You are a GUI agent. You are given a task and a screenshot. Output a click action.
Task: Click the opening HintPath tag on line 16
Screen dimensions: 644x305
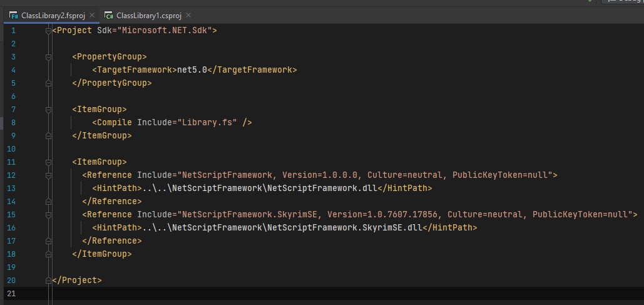117,228
